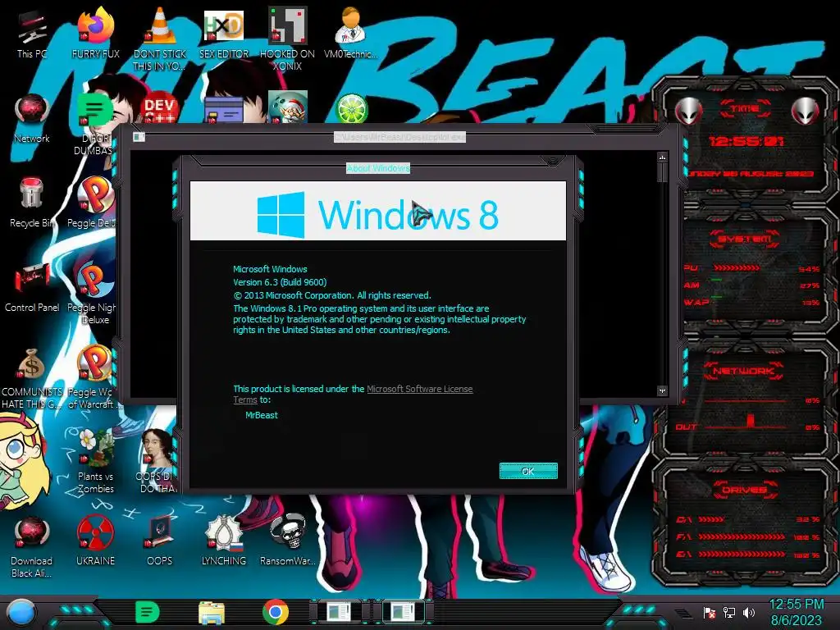
Task: Click the C:\ drive usage bar in DRIVES widget
Action: click(x=711, y=519)
